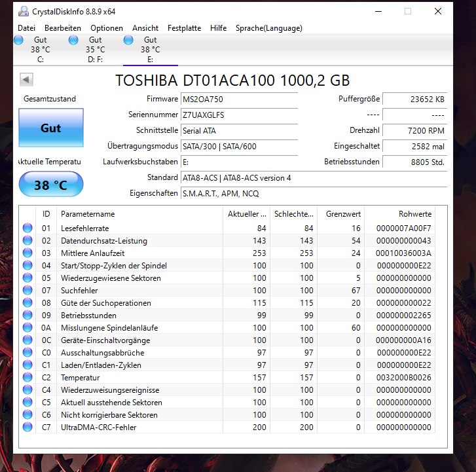Click the status orb for Suchfehler
The width and height of the screenshot is (476, 472).
pyautogui.click(x=27, y=290)
